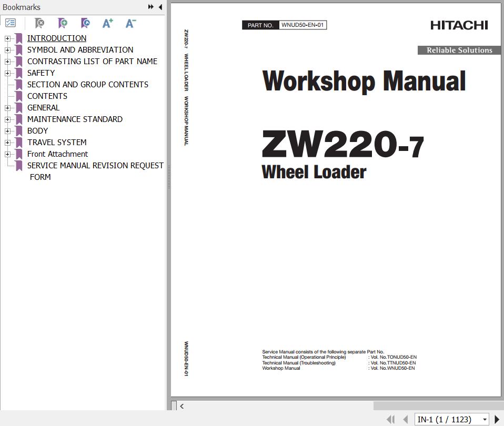Click the Bookmarks panel title

[x=22, y=7]
